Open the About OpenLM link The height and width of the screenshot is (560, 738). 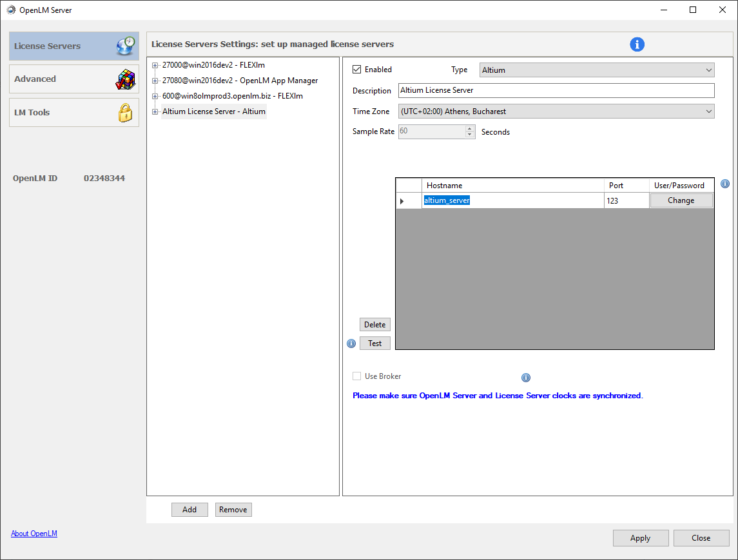(x=34, y=534)
